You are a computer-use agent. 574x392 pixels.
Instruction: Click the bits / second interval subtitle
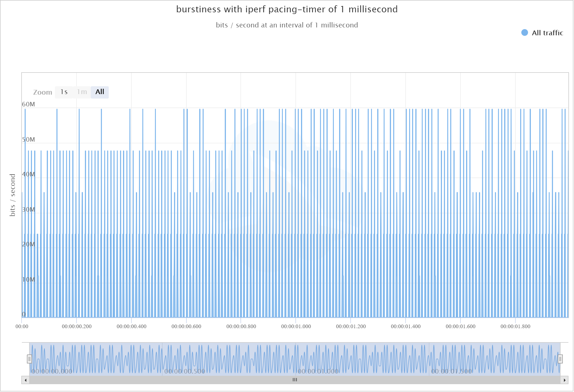pyautogui.click(x=287, y=25)
